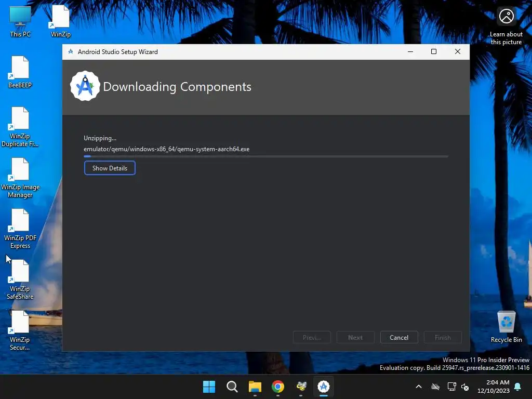Image resolution: width=532 pixels, height=399 pixels.
Task: Select the BeeBEEP desktop shortcut
Action: pos(20,72)
